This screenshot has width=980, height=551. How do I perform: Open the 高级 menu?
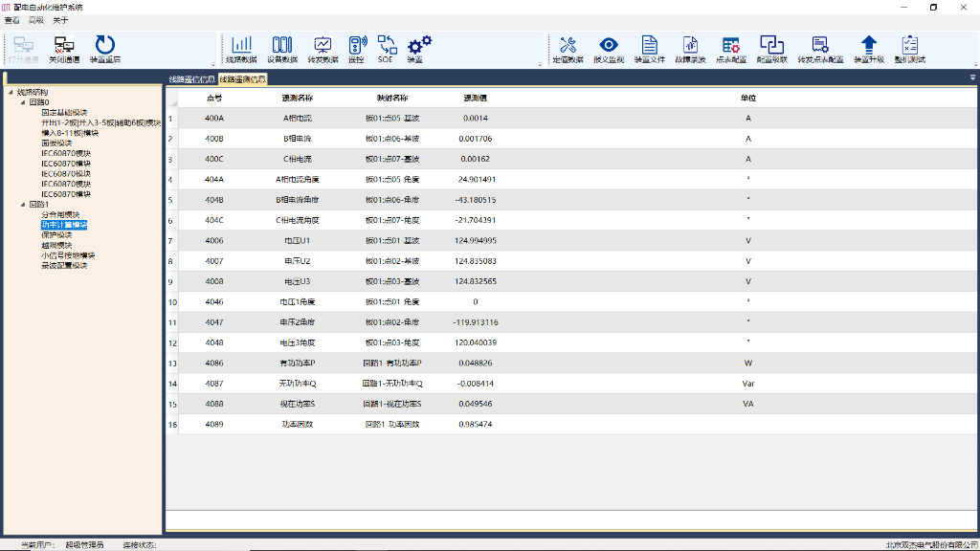point(36,20)
